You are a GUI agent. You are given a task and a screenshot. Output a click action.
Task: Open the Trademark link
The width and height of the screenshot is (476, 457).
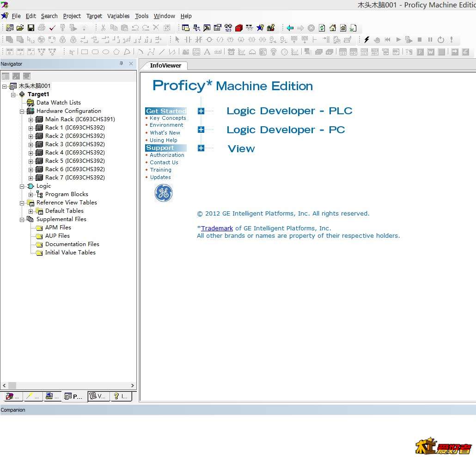click(217, 228)
